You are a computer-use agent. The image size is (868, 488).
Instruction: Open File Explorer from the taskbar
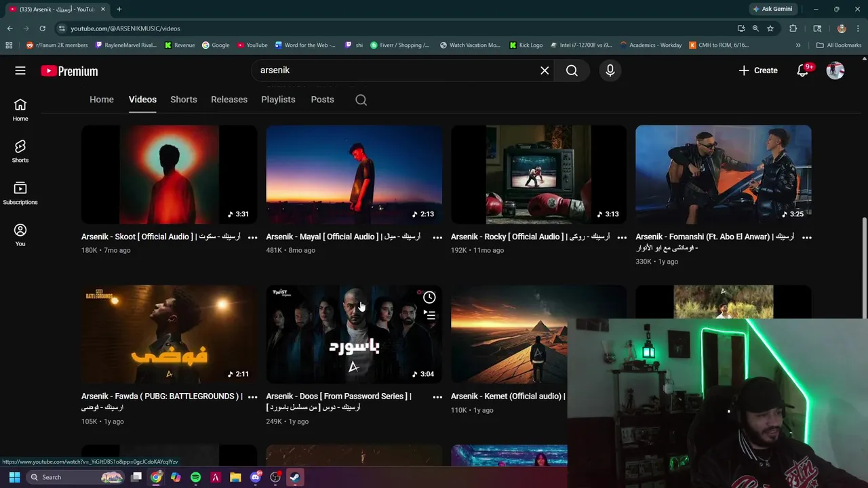(235, 477)
